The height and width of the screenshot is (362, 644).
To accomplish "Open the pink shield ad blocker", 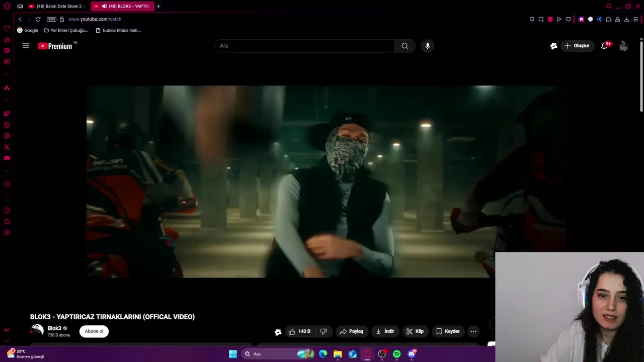I will point(550,19).
